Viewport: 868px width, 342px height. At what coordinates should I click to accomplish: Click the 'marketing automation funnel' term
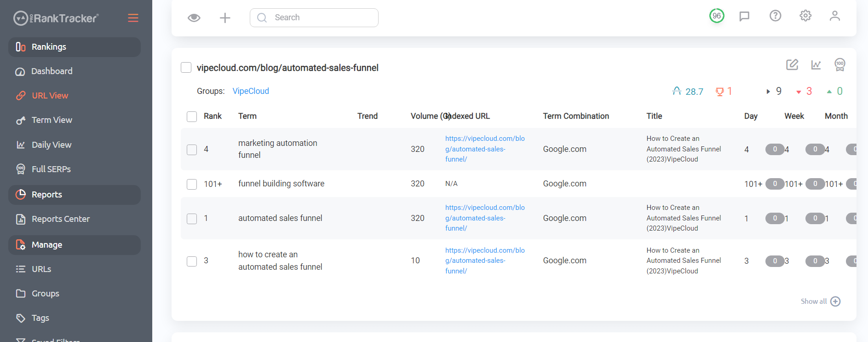point(278,149)
